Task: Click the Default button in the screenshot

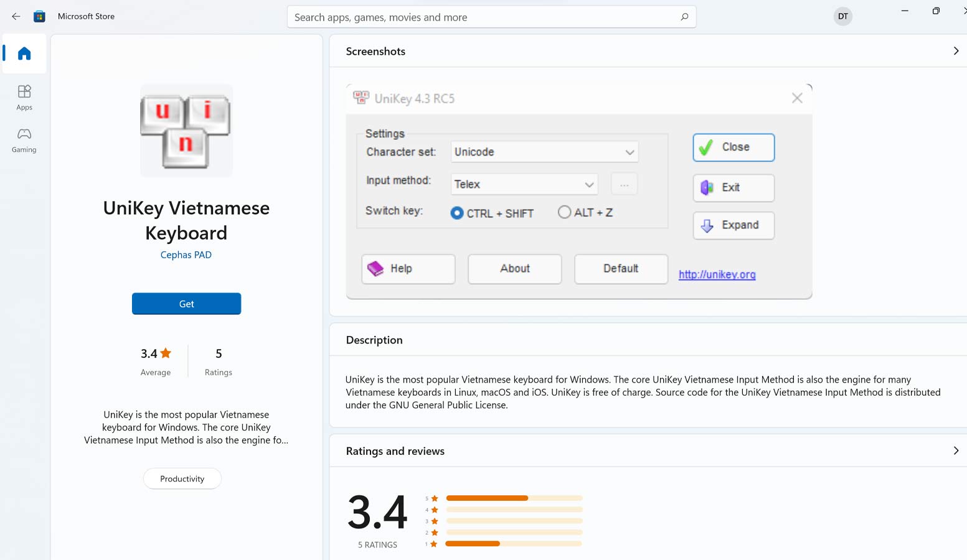Action: pyautogui.click(x=621, y=269)
